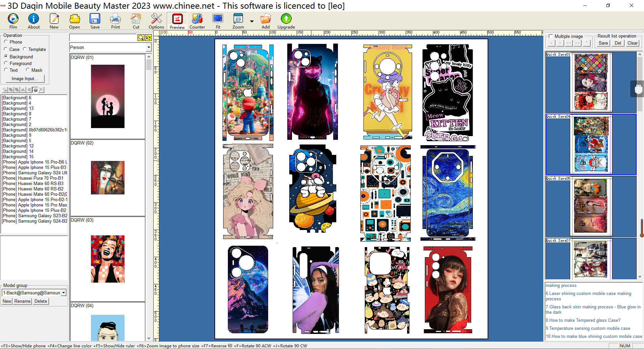This screenshot has height=349, width=644.
Task: Click the yellow magnifier search icon
Action: 141,38
